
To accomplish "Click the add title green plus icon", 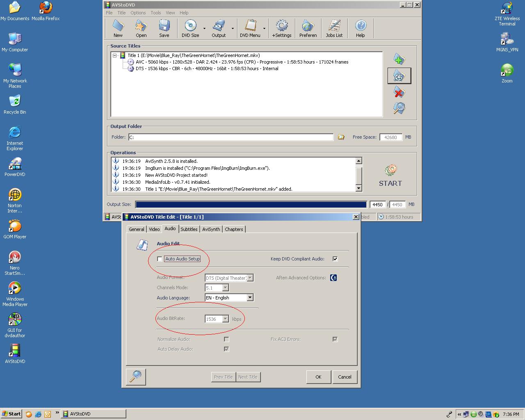I will (399, 59).
